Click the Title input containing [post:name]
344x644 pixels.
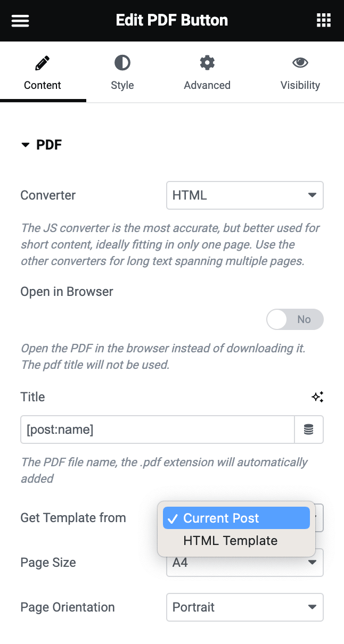pyautogui.click(x=157, y=430)
